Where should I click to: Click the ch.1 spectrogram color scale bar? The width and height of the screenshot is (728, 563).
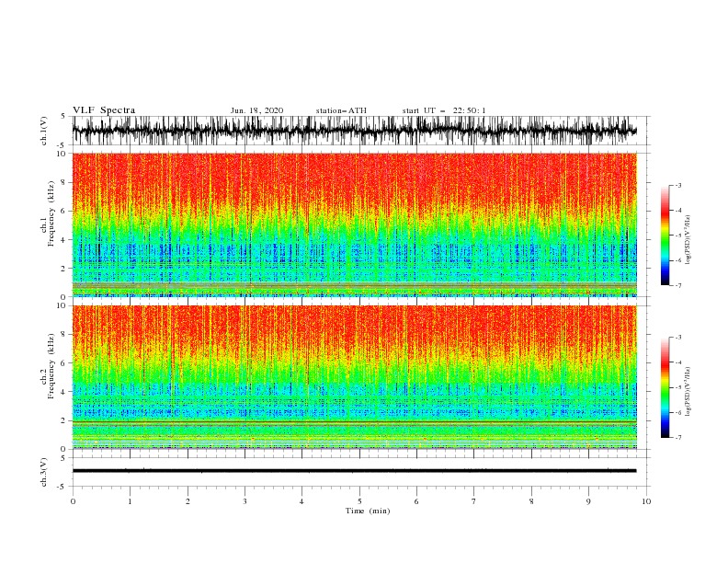(x=665, y=236)
